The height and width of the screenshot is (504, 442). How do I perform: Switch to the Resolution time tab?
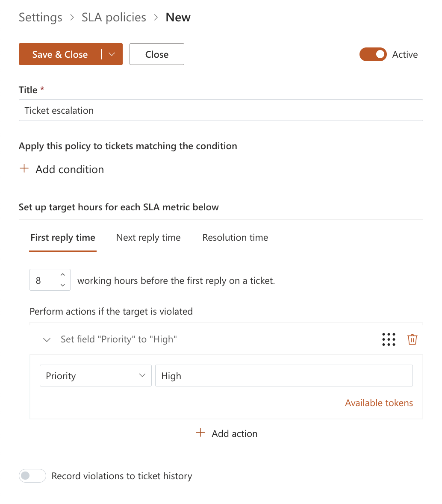[235, 238]
